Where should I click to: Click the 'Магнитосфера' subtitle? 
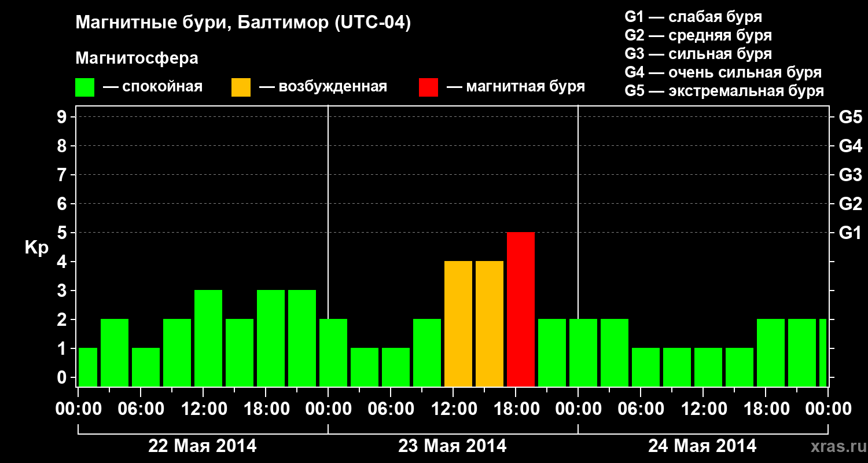tap(137, 58)
